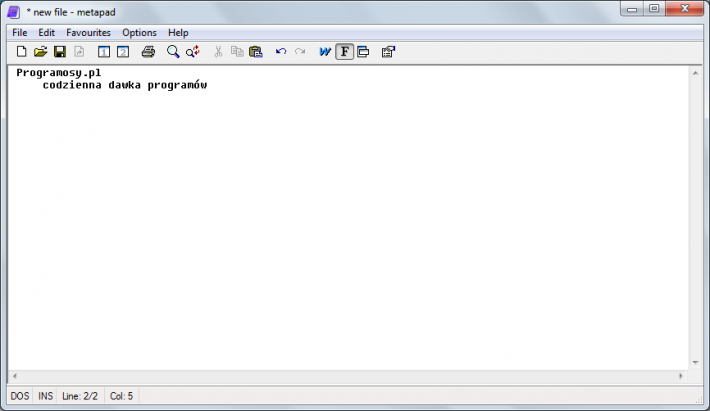Screen dimensions: 710x411
Task: Open the Help menu
Action: pyautogui.click(x=178, y=33)
